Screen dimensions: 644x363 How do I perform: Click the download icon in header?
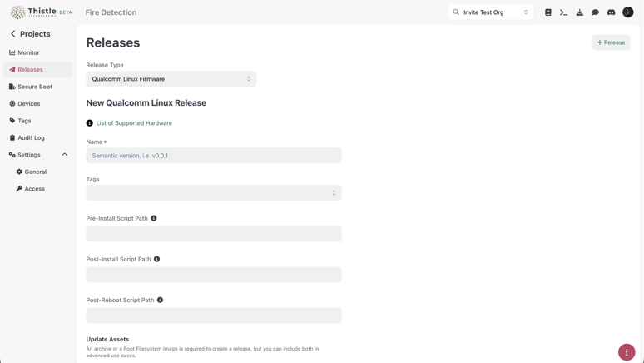pos(579,12)
